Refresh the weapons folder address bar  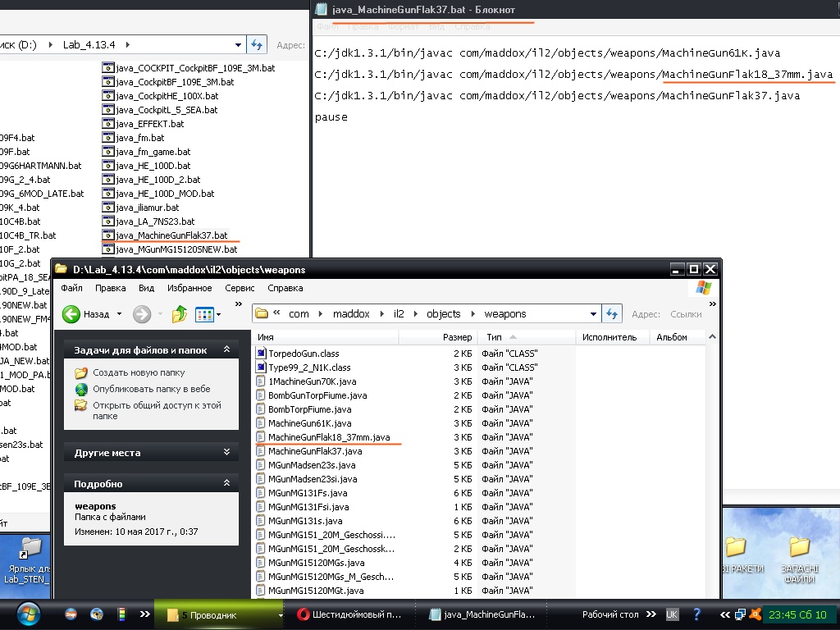tap(612, 314)
